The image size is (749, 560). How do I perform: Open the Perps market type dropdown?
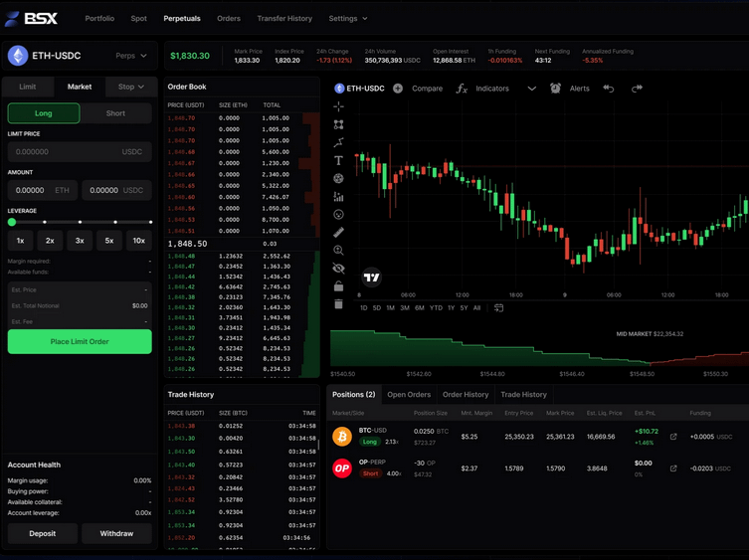(131, 56)
